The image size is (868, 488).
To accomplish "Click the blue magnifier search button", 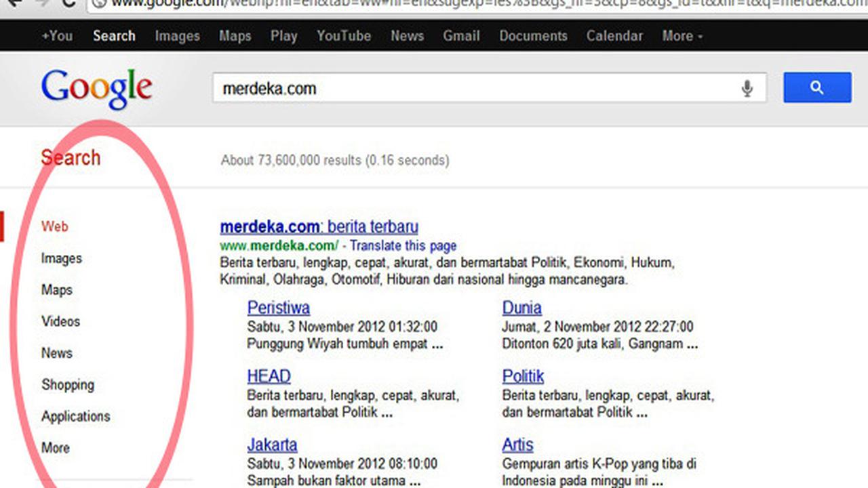I will point(817,87).
